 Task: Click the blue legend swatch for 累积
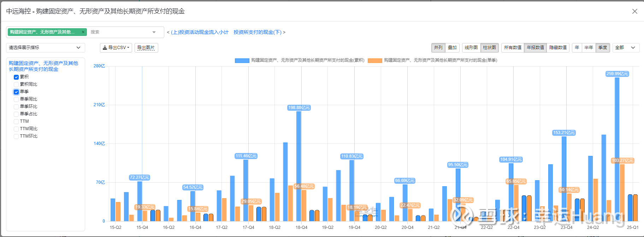pyautogui.click(x=242, y=60)
